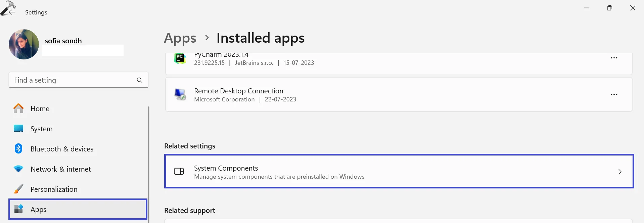The image size is (644, 223).
Task: Click the back arrow icon
Action: coord(12,12)
